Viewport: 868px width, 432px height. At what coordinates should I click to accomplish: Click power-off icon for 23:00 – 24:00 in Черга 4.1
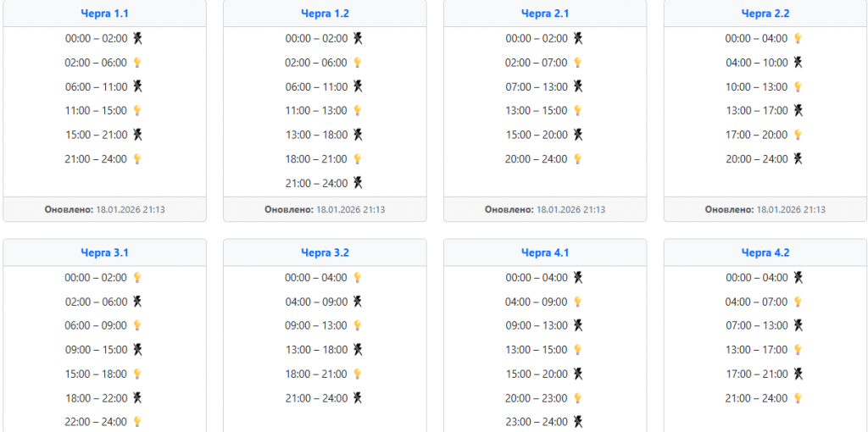[578, 421]
